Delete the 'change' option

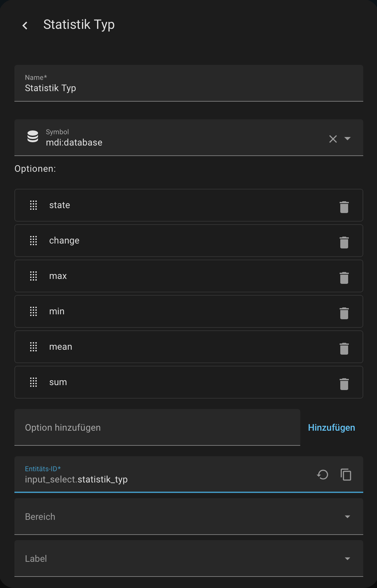point(344,242)
